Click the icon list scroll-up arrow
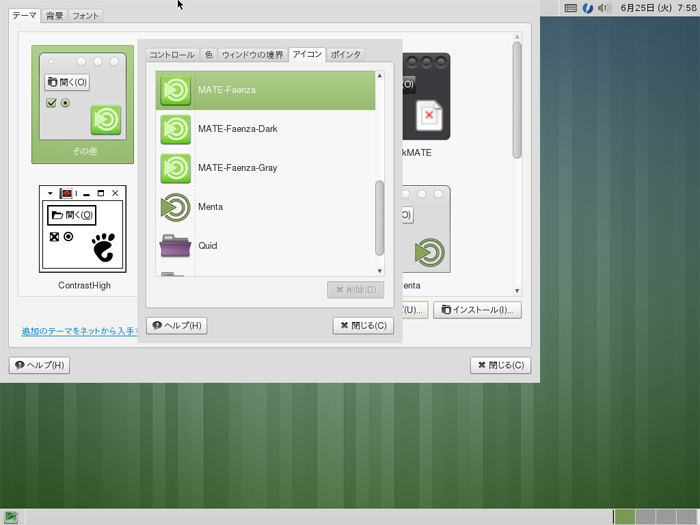Screen dimensions: 700x525 379,76
